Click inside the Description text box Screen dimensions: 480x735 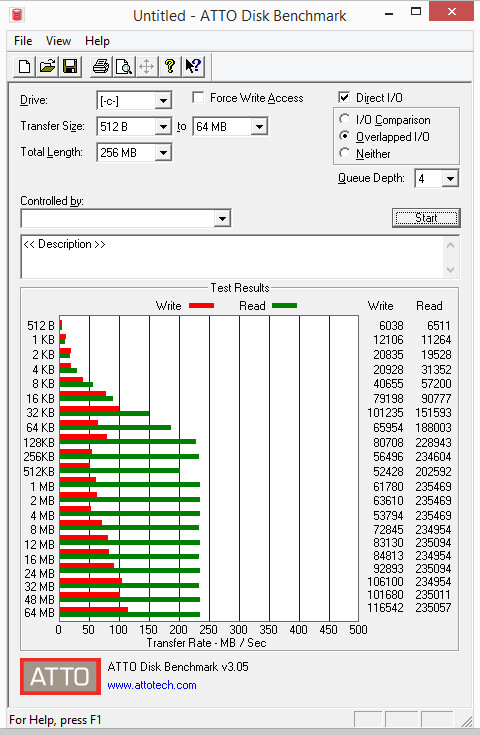pos(232,256)
